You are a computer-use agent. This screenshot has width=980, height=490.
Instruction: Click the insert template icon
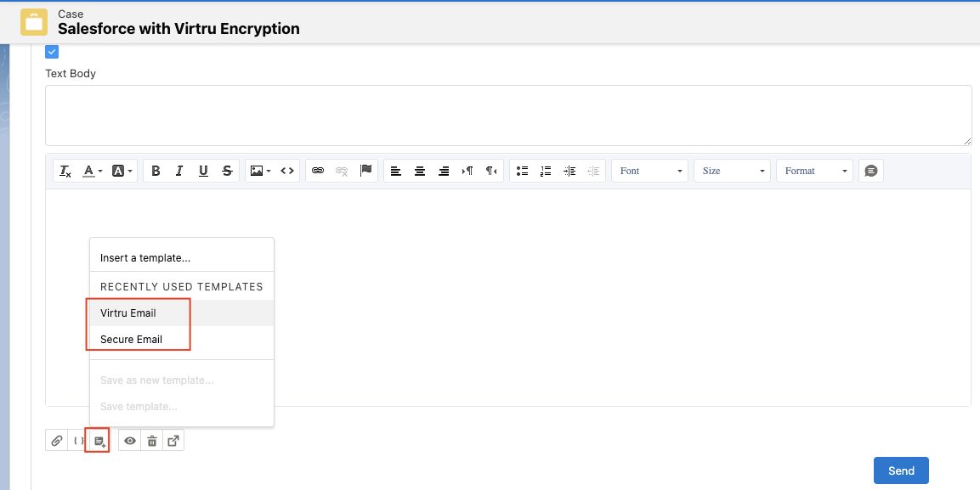(x=99, y=441)
